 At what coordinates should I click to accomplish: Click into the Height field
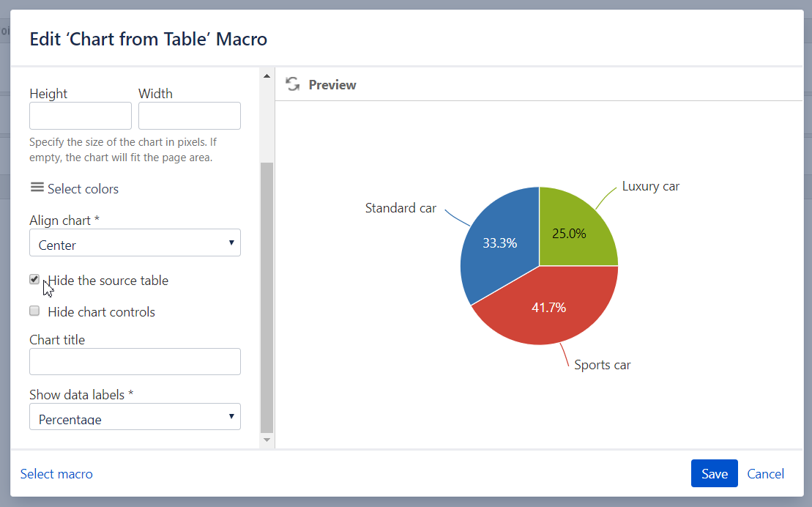pos(80,115)
